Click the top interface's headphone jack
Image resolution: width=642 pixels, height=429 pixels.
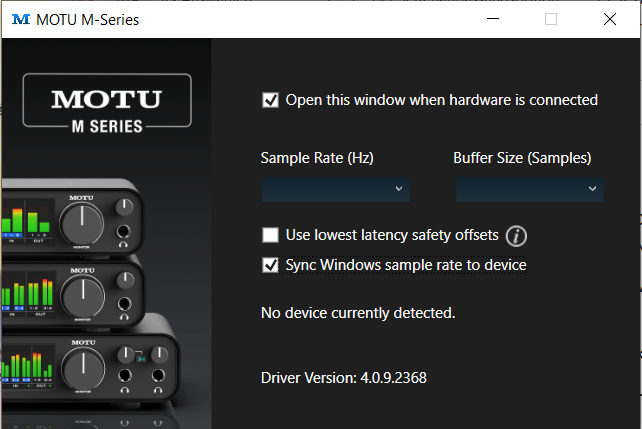point(123,232)
